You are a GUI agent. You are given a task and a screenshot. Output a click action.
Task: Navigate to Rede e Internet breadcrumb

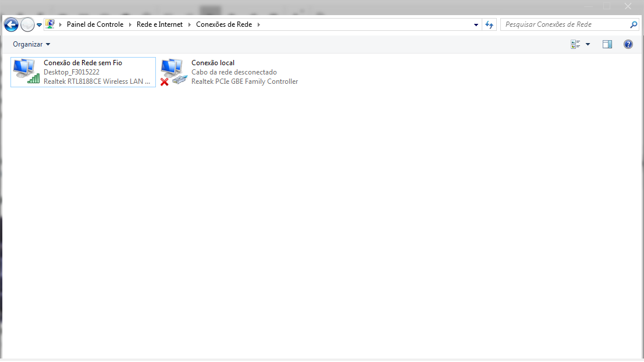(x=159, y=24)
